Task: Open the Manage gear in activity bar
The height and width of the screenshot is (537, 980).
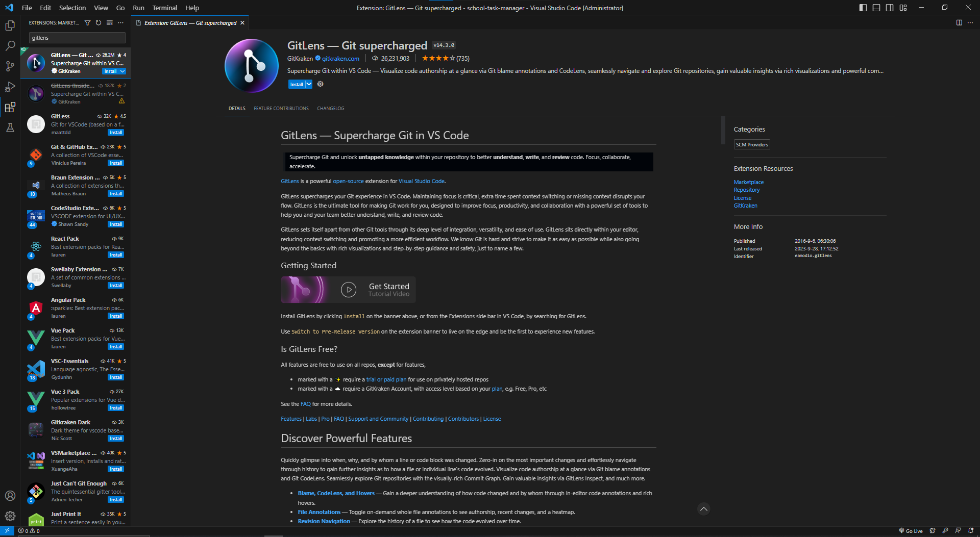Action: point(10,516)
